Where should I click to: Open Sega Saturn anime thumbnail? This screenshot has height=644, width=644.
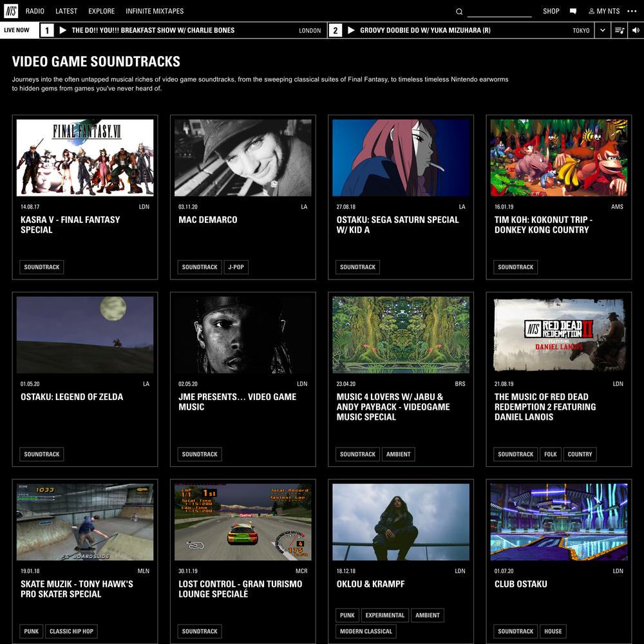click(x=401, y=158)
